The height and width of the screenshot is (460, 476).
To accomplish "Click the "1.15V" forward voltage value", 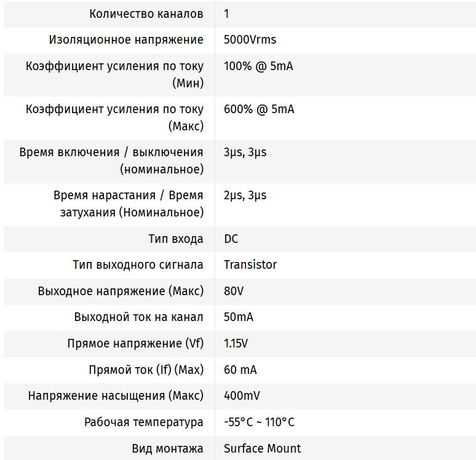I will [x=236, y=343].
